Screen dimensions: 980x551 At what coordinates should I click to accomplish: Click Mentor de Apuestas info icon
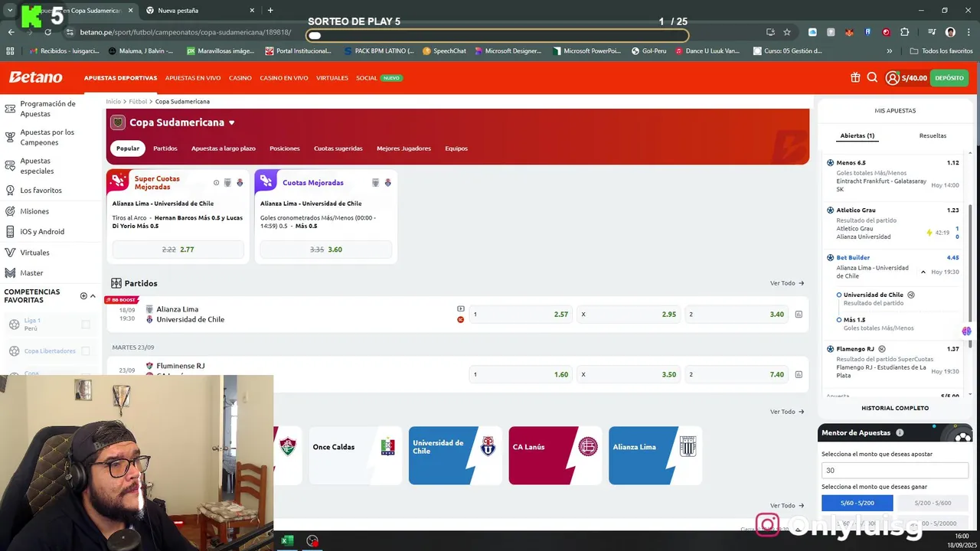[900, 432]
